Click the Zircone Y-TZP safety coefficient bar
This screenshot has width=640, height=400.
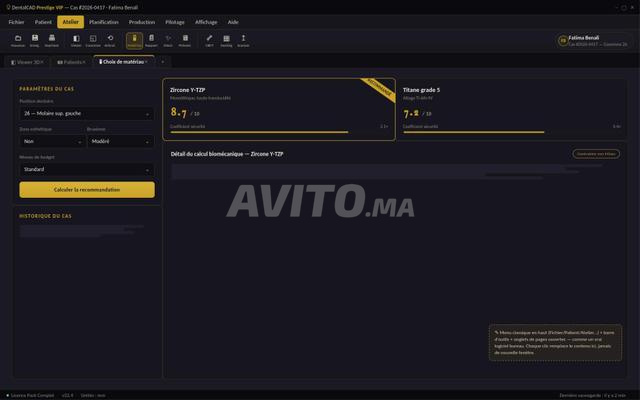(279, 132)
